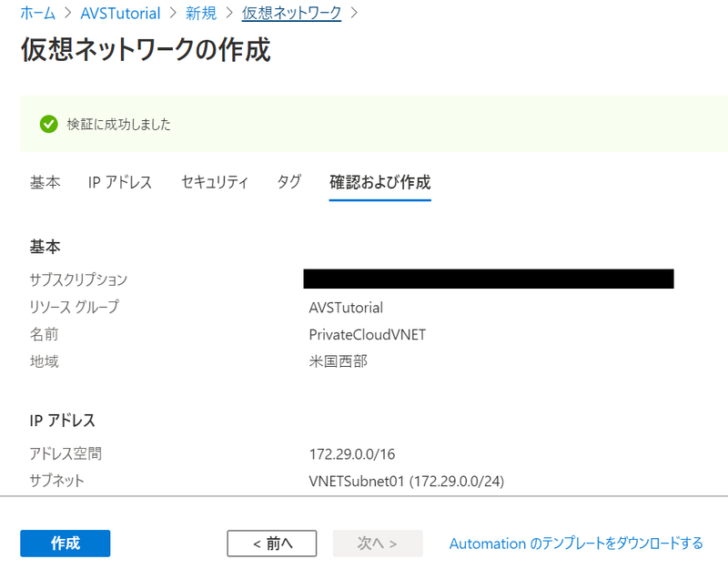The height and width of the screenshot is (569, 728).
Task: Click the green validation success checkmark icon
Action: coord(49,124)
